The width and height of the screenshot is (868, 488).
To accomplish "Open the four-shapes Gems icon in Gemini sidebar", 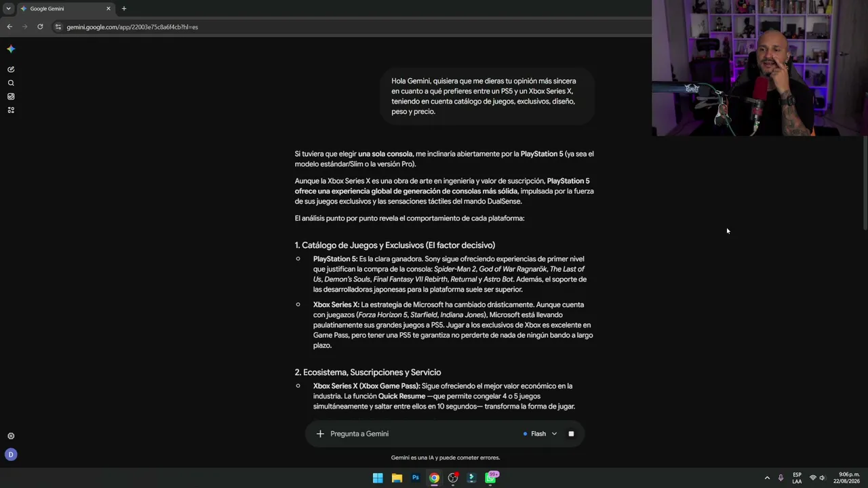I will (x=11, y=110).
